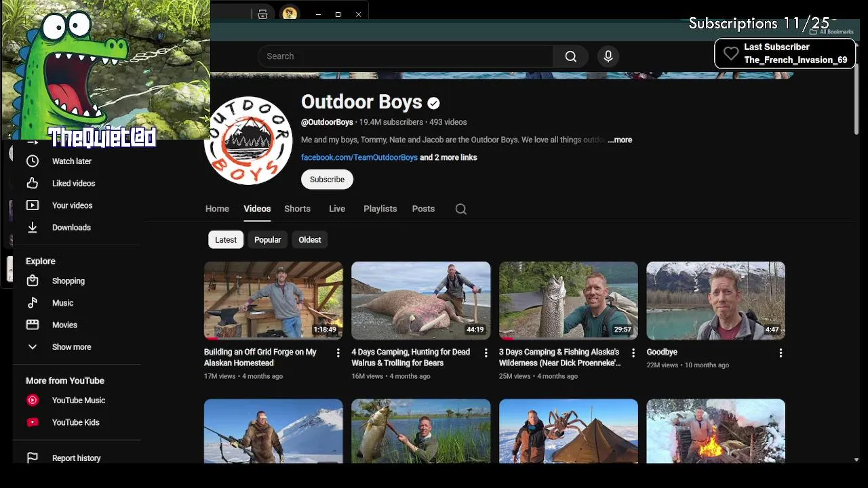
Task: Open 3 Days Camping & Fishing thumbnail
Action: pyautogui.click(x=568, y=300)
